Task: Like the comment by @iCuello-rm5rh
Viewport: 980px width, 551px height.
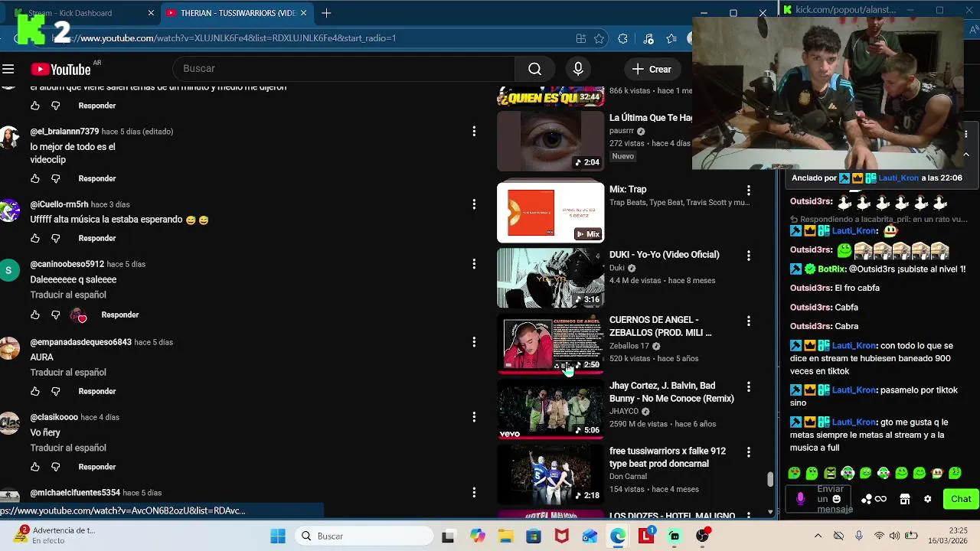Action: (35, 238)
